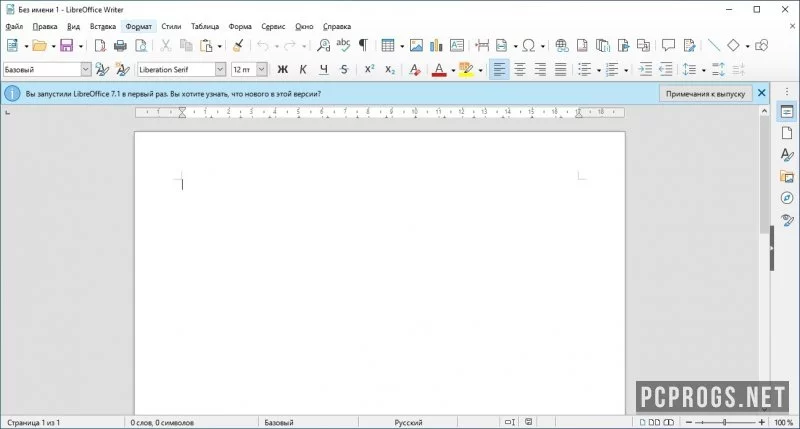Insert a special character (Omega icon)

pos(529,45)
